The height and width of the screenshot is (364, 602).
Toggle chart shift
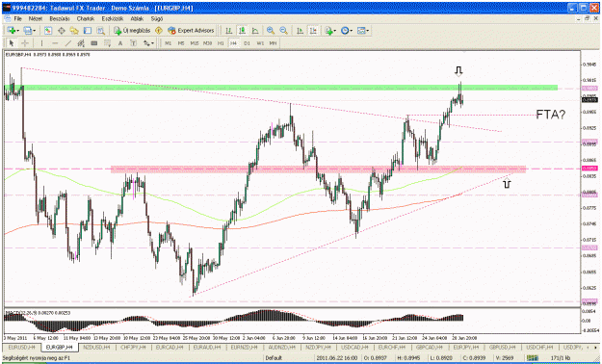(x=313, y=31)
